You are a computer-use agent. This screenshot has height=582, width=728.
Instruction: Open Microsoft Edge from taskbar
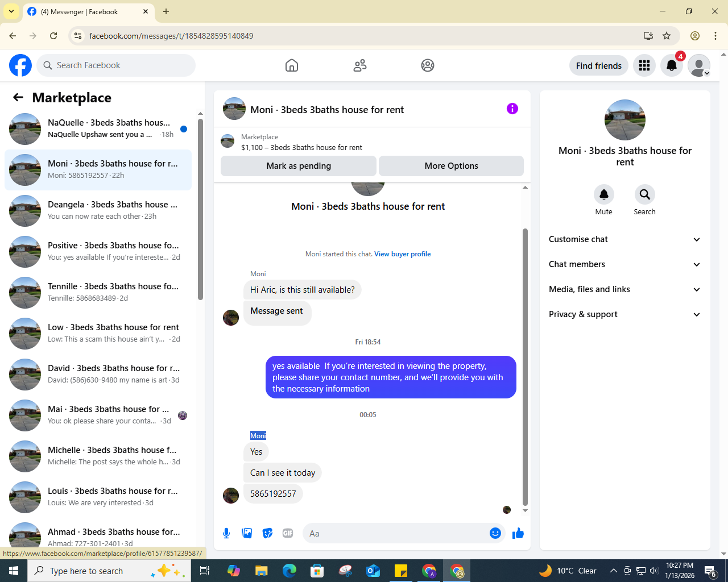tap(289, 571)
